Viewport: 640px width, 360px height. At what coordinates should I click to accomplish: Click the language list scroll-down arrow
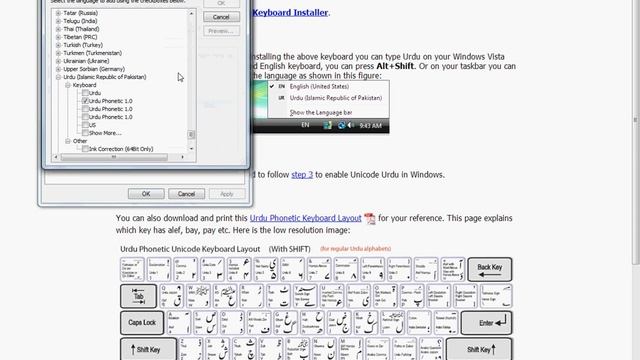pyautogui.click(x=191, y=149)
